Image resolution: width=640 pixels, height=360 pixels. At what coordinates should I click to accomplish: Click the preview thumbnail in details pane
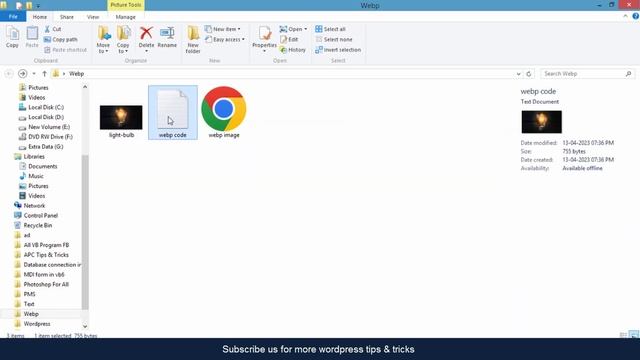[541, 122]
